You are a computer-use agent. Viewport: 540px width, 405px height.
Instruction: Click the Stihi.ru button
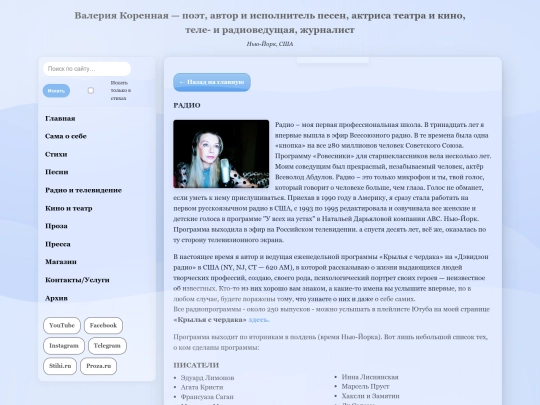coord(60,366)
